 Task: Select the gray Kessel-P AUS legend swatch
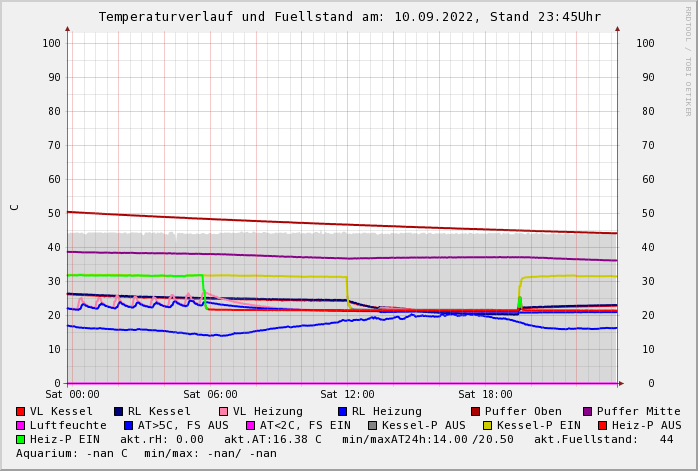click(372, 426)
